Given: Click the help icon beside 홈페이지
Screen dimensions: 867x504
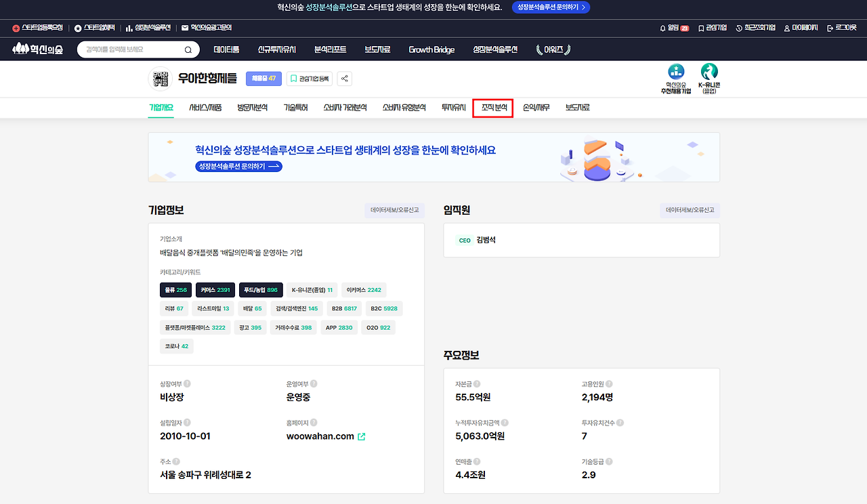Looking at the screenshot, I should [314, 423].
